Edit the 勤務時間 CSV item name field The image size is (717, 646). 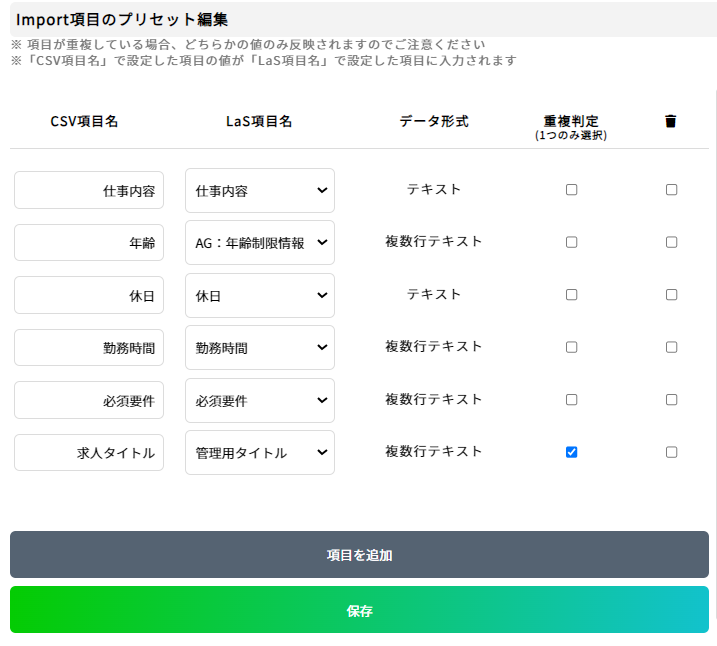(89, 347)
